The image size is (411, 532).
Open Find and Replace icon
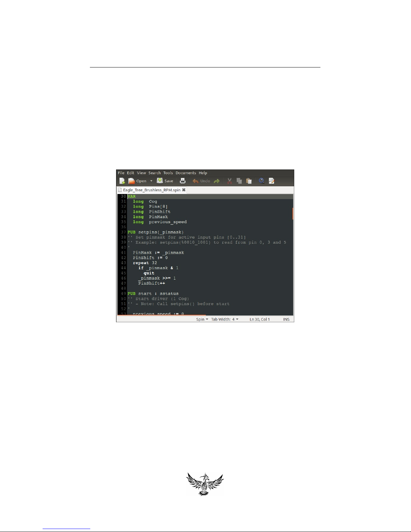(271, 181)
